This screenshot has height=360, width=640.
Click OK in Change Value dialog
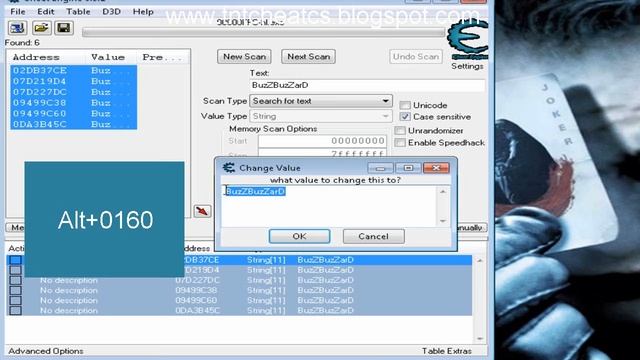(x=299, y=236)
